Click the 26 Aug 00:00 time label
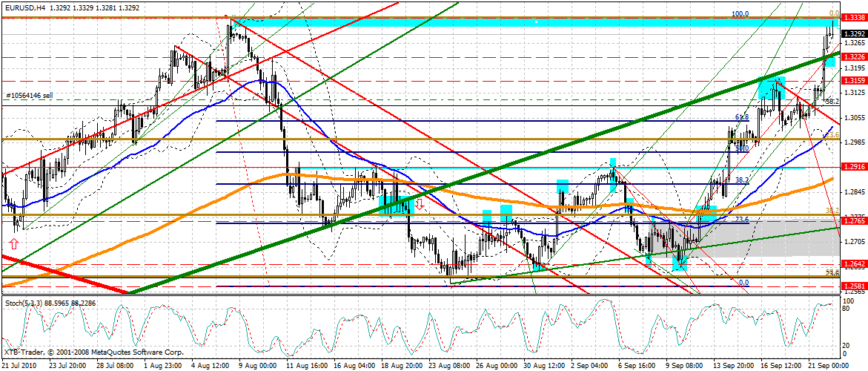The width and height of the screenshot is (868, 371). click(x=497, y=366)
